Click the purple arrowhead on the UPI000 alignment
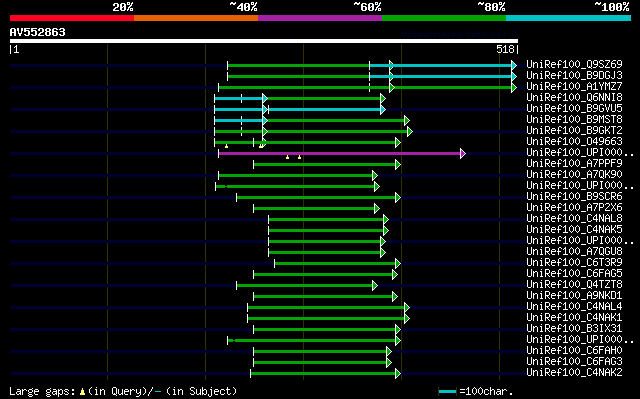 pyautogui.click(x=462, y=153)
